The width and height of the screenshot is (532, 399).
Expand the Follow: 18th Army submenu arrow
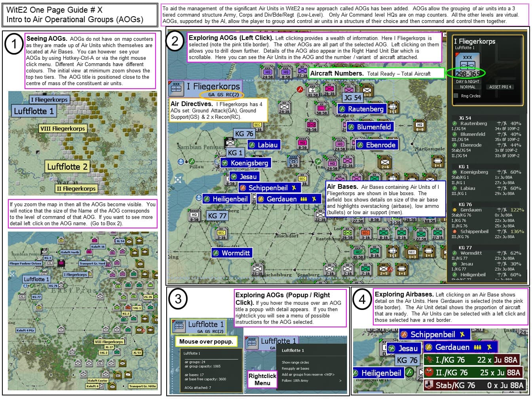[x=340, y=381]
